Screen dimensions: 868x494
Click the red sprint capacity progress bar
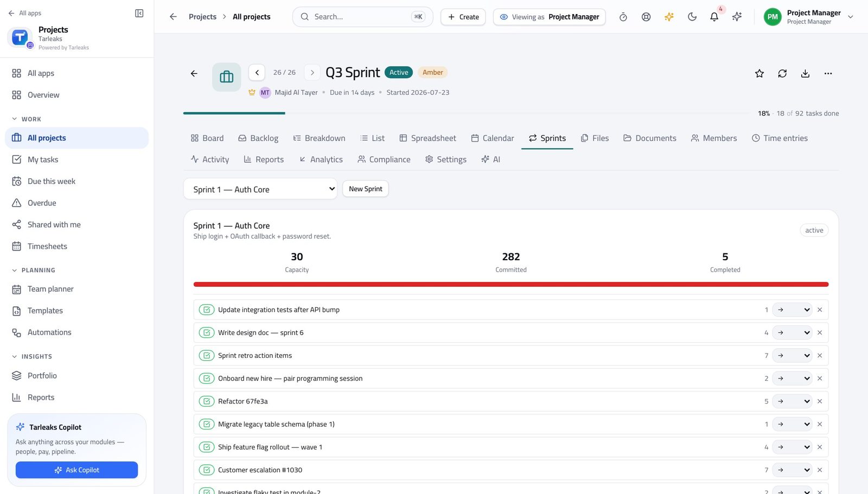pyautogui.click(x=510, y=284)
